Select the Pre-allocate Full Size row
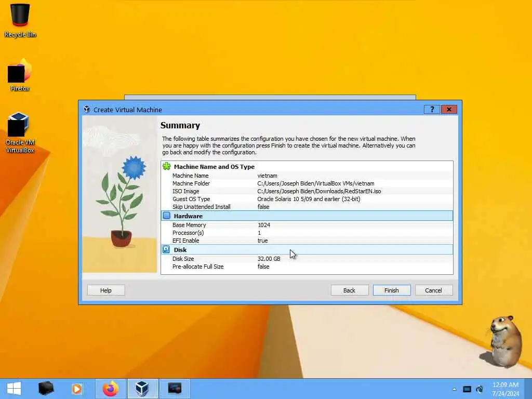Image resolution: width=532 pixels, height=399 pixels. pyautogui.click(x=307, y=267)
